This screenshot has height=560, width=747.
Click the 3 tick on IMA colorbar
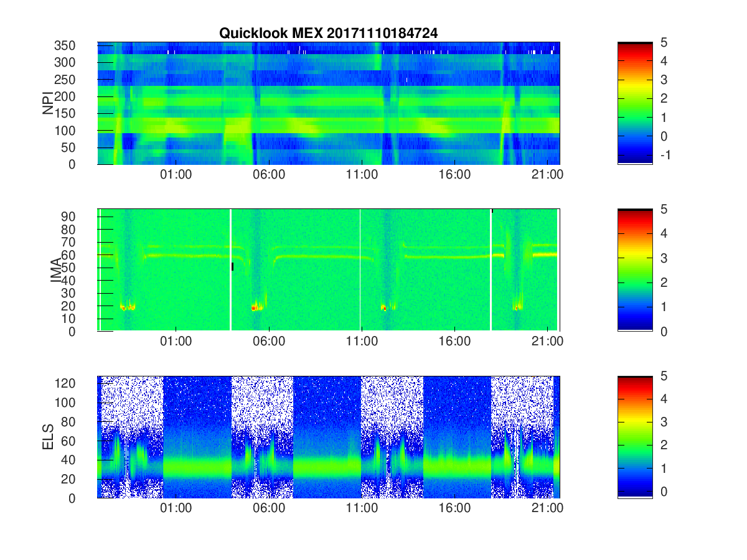pos(664,258)
